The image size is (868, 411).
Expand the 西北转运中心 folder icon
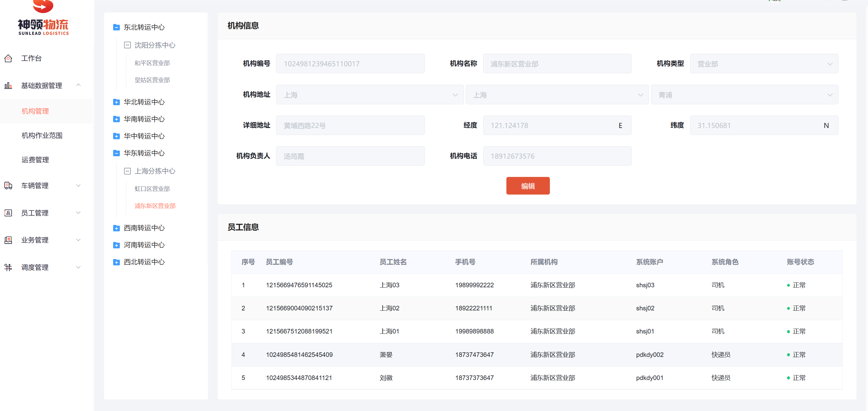pyautogui.click(x=116, y=262)
